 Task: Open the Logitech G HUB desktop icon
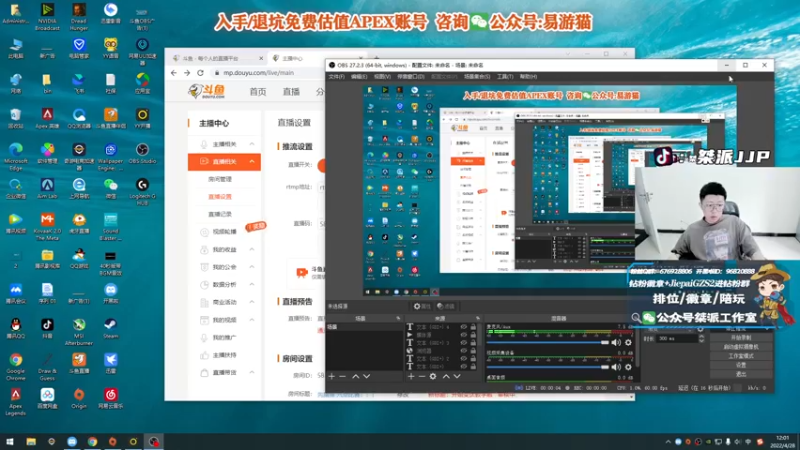click(142, 190)
